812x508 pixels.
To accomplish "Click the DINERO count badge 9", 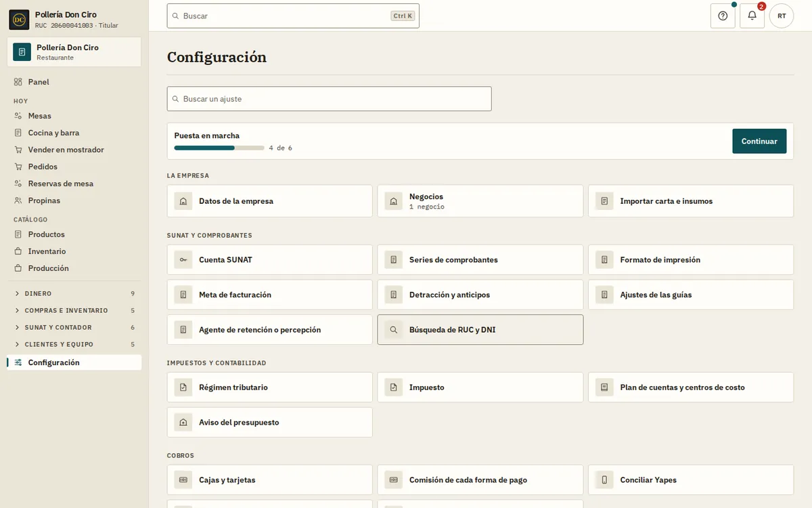I will (x=133, y=293).
